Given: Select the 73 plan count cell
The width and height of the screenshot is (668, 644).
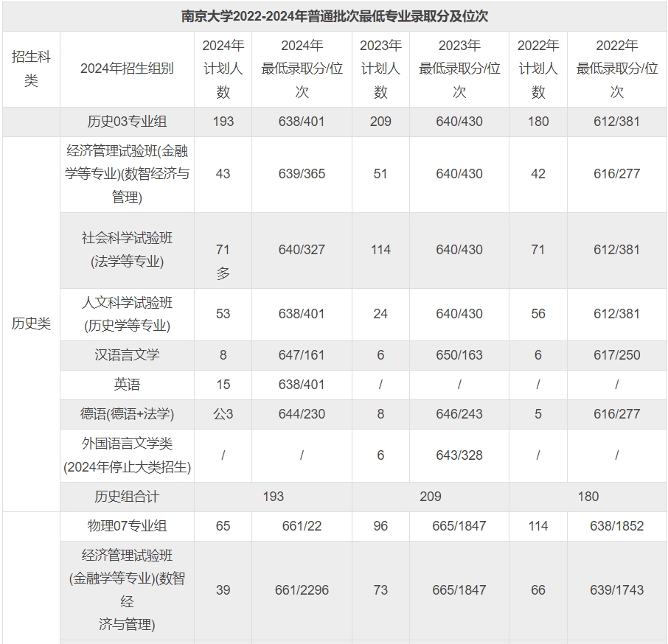Looking at the screenshot, I should click(x=380, y=590).
